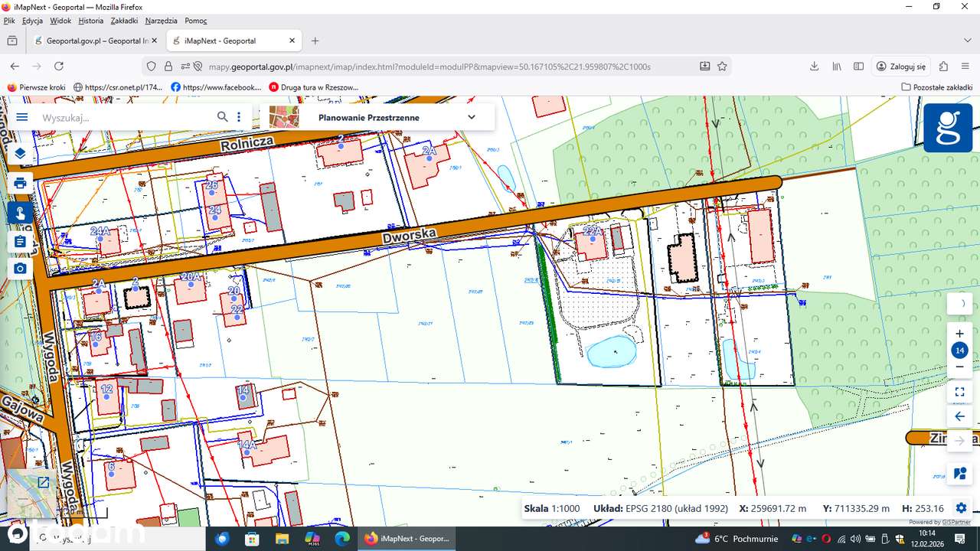Switch to Geoportal.gov.pl browser tab
980x551 pixels.
pyautogui.click(x=92, y=41)
